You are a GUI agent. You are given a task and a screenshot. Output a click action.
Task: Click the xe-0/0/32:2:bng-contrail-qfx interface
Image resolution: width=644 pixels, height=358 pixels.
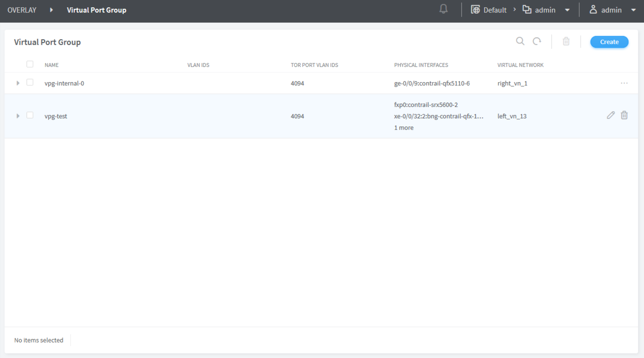(439, 116)
